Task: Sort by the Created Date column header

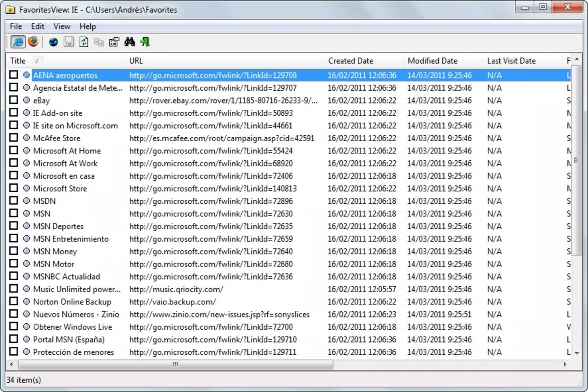Action: point(364,61)
